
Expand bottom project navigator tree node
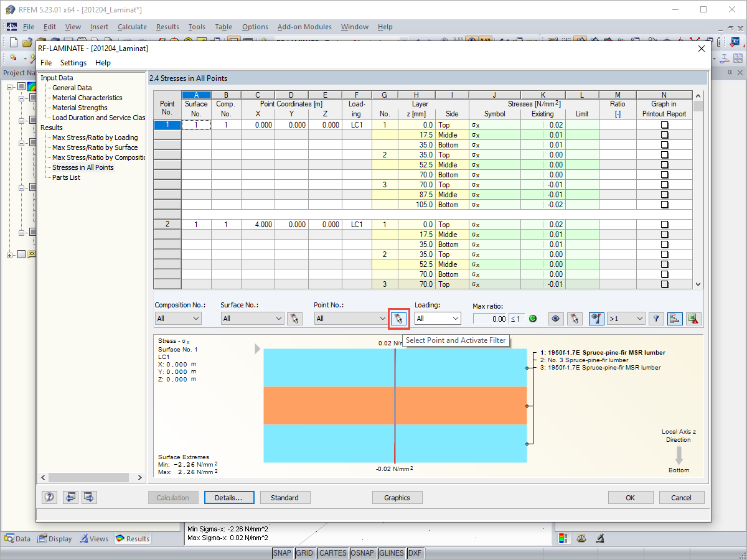click(11, 254)
